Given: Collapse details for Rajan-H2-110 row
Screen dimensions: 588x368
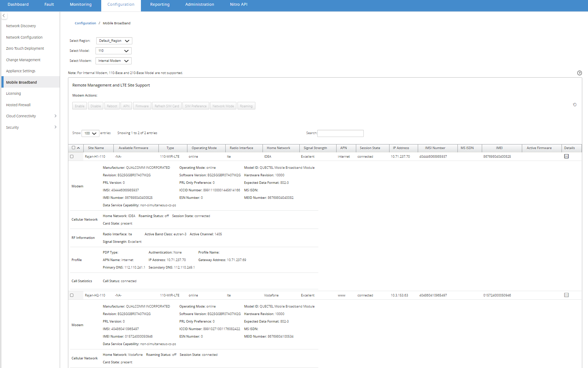Looking at the screenshot, I should tap(567, 295).
